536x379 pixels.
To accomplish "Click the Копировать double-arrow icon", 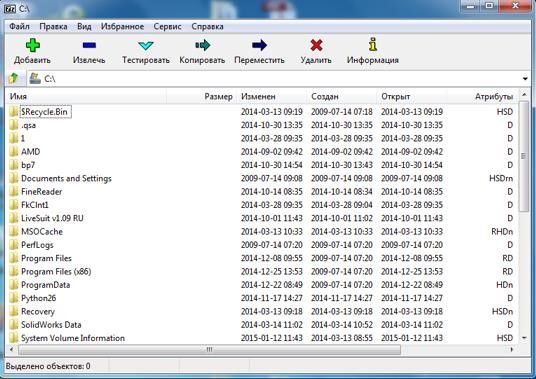I will click(202, 45).
